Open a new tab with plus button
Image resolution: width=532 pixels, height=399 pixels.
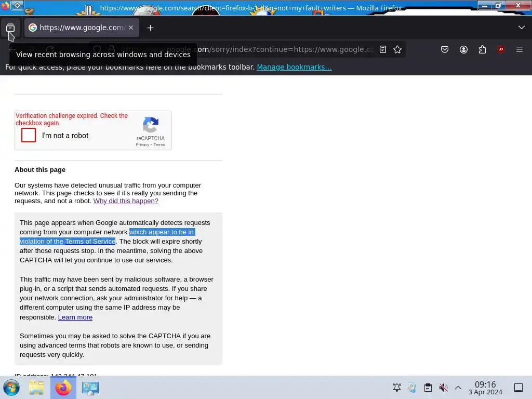point(150,28)
